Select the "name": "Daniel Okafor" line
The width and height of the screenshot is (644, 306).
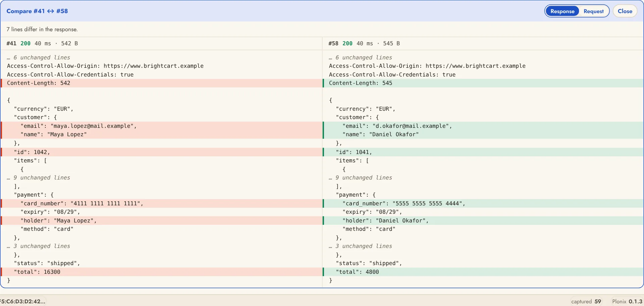(483, 135)
